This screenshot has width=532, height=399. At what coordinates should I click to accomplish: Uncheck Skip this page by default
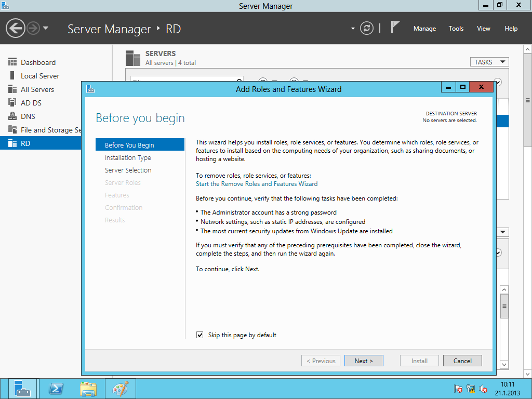200,335
